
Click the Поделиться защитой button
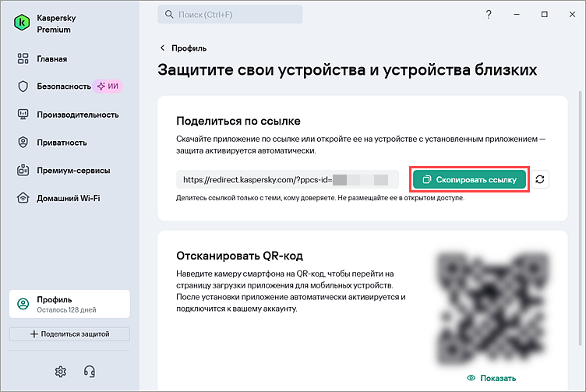tap(69, 334)
